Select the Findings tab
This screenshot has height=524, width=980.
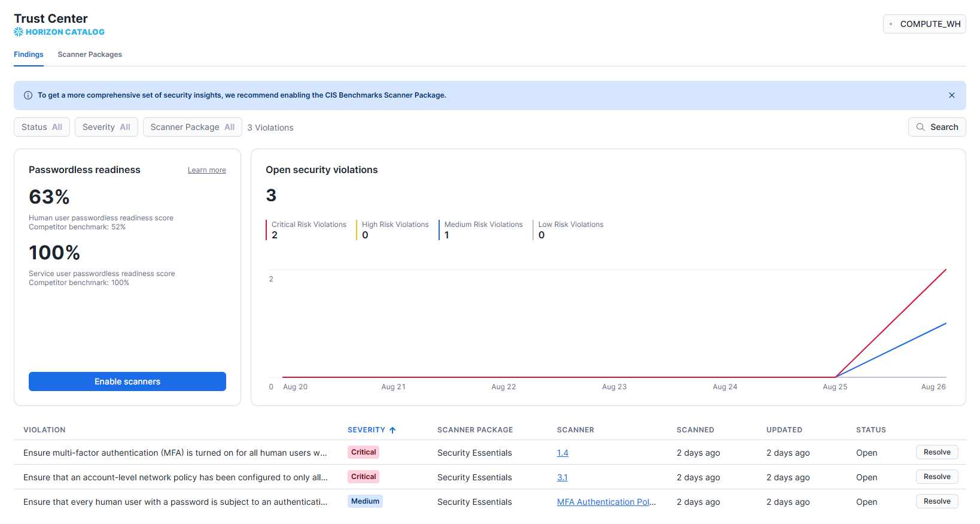[29, 54]
